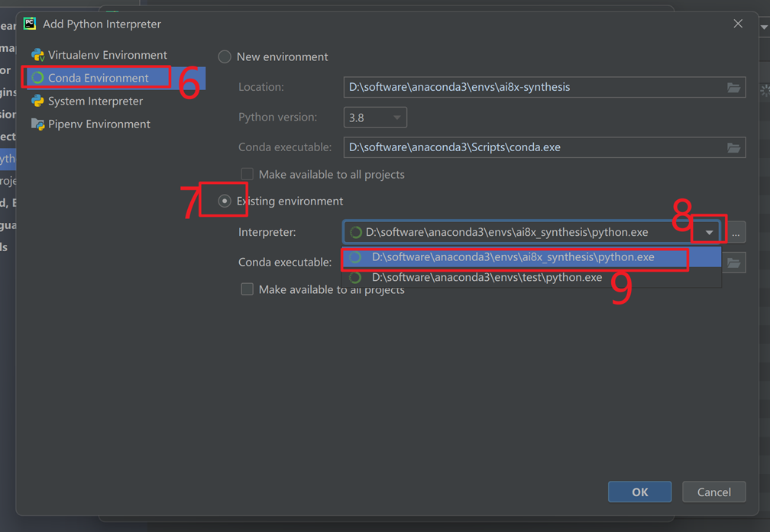Select the New environment radio button

click(225, 57)
